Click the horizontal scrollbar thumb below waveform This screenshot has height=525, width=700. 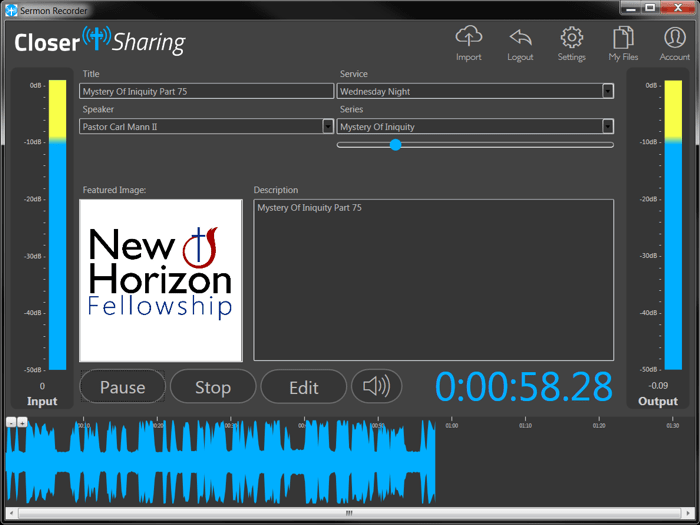pyautogui.click(x=350, y=513)
